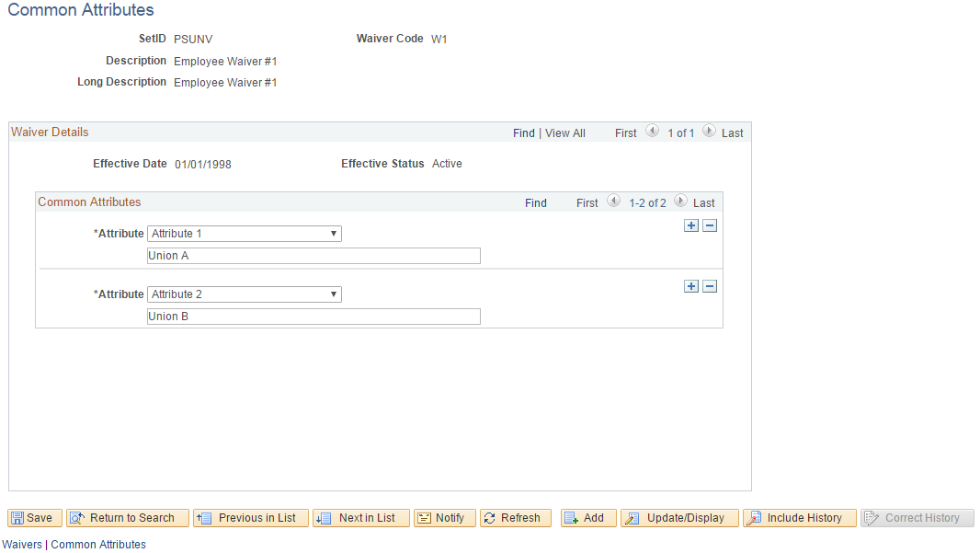The width and height of the screenshot is (980, 553).
Task: Save the waiver record
Action: coord(34,518)
